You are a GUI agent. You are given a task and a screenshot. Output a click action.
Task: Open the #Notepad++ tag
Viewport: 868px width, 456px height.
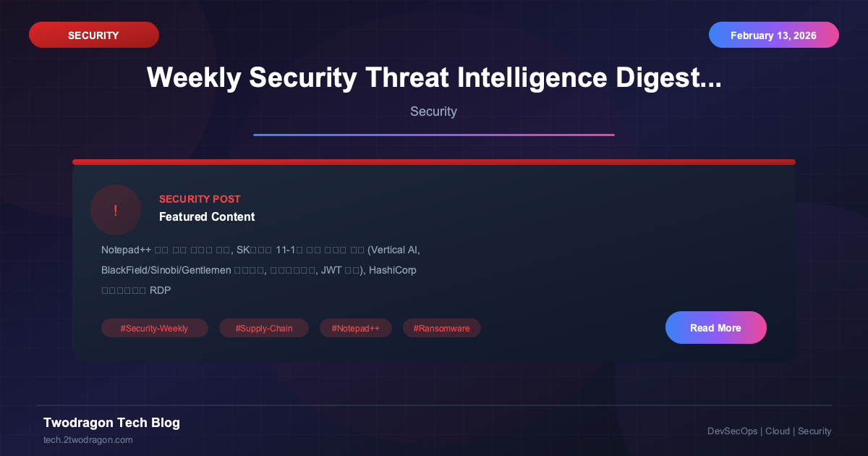click(356, 328)
